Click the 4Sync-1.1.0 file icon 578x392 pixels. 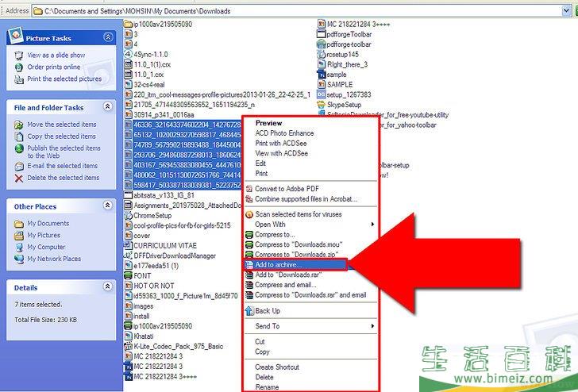point(128,54)
